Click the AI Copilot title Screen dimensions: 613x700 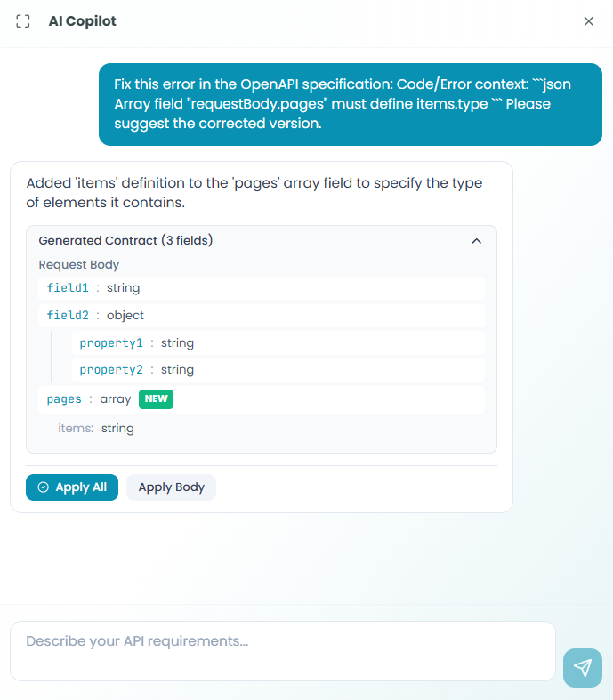(x=82, y=21)
